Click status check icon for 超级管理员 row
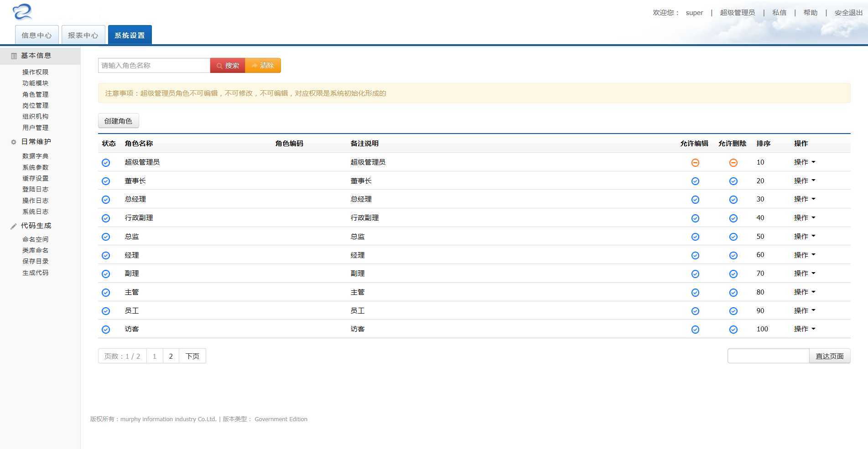868x449 pixels. coord(106,163)
